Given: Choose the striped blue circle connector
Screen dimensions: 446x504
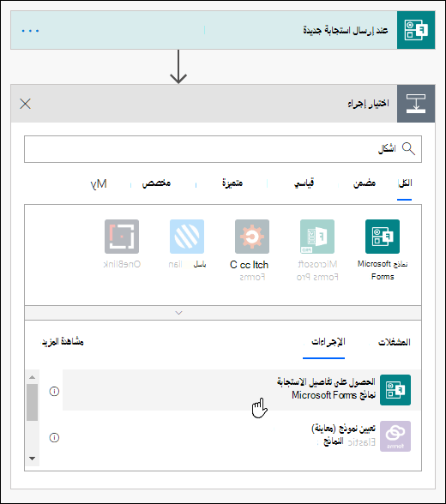Looking at the screenshot, I should tap(187, 237).
